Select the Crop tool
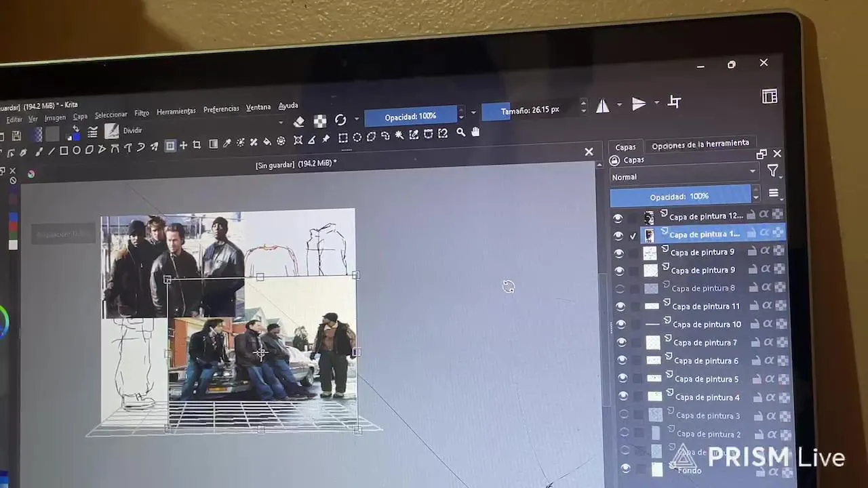 click(x=197, y=144)
